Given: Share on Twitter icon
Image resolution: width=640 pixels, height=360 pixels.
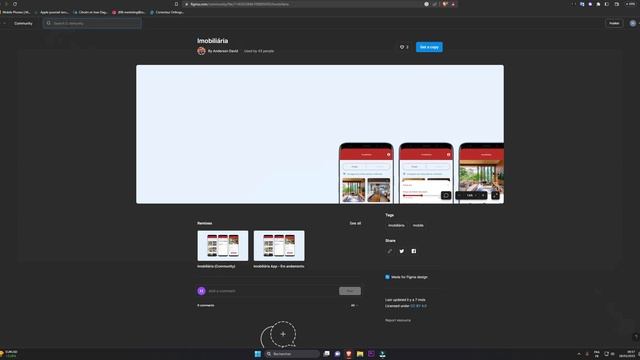Looking at the screenshot, I should [x=402, y=251].
